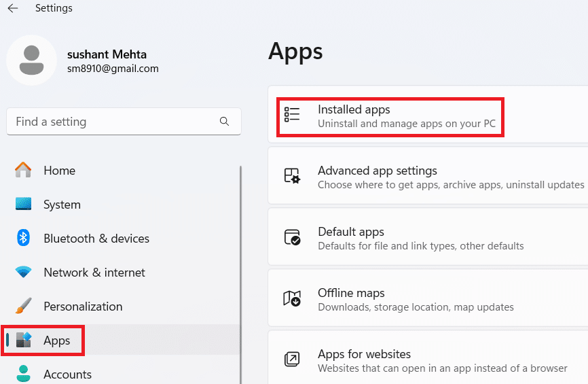The image size is (588, 384).
Task: Click the System monitor icon
Action: tap(24, 205)
